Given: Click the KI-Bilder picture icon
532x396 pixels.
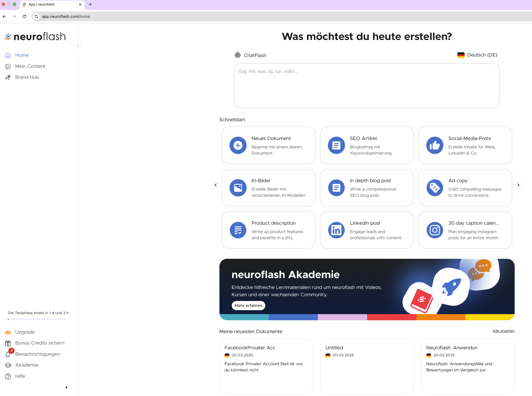Looking at the screenshot, I should tap(238, 188).
